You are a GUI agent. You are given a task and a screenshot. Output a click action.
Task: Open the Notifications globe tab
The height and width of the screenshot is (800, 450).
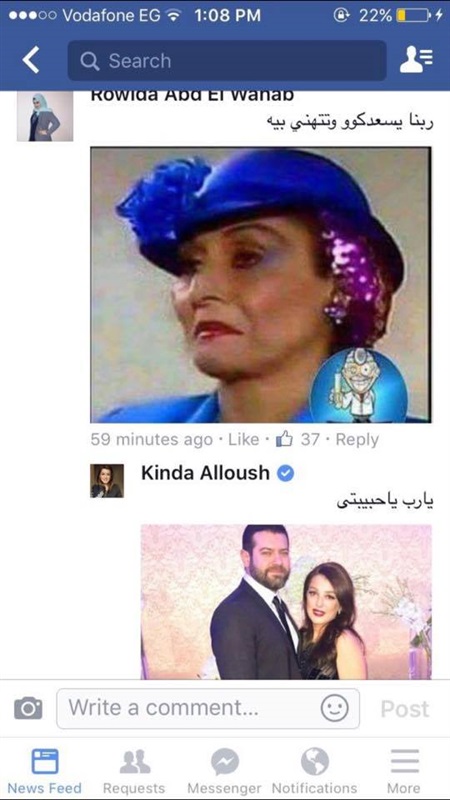314,771
